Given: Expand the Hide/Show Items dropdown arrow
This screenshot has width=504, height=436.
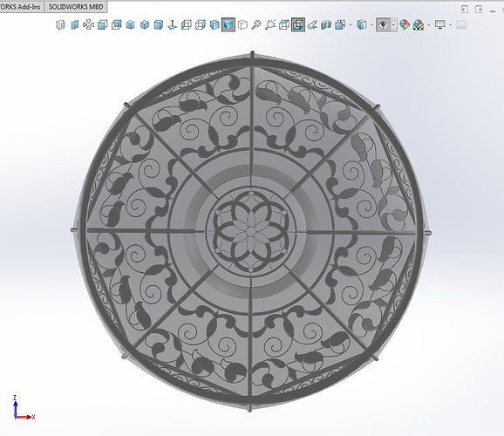Looking at the screenshot, I should click(x=394, y=24).
